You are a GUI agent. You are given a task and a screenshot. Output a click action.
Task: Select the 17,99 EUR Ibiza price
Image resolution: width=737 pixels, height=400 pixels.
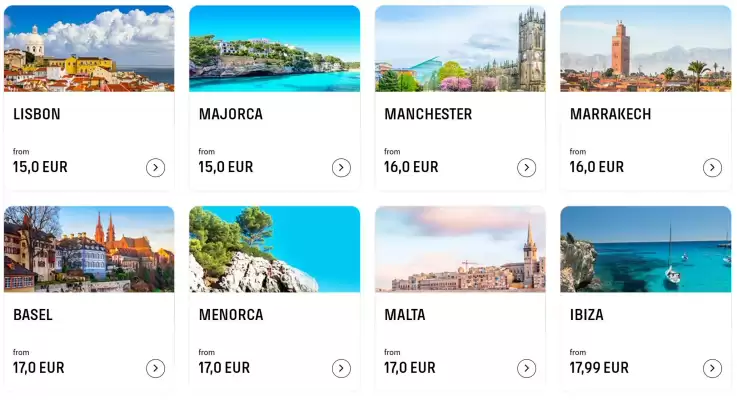tap(599, 368)
